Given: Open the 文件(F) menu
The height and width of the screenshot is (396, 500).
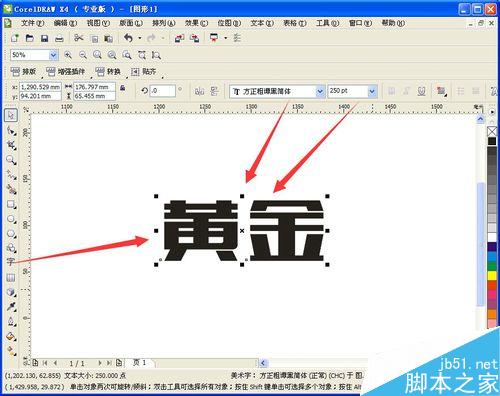Looking at the screenshot, I should tap(32, 23).
